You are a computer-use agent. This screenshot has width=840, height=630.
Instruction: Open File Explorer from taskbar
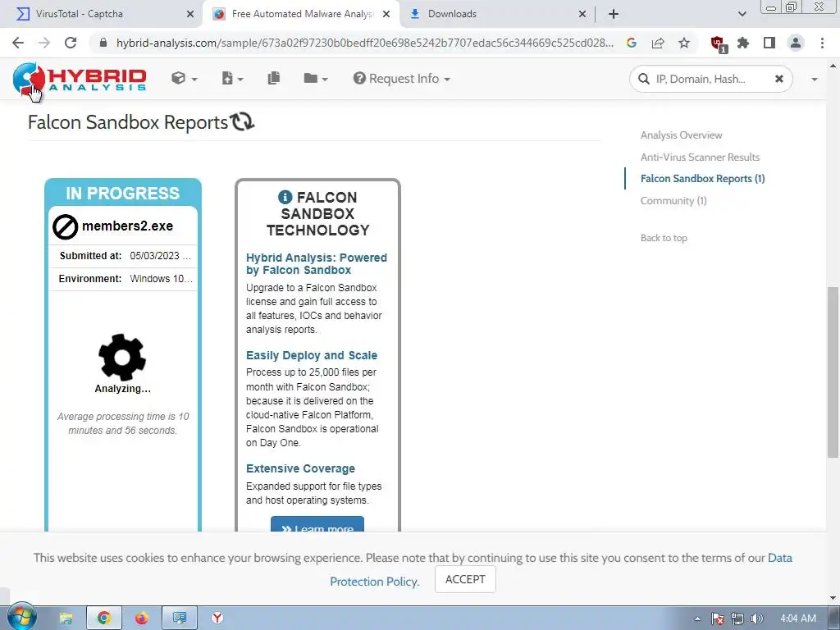pyautogui.click(x=66, y=619)
